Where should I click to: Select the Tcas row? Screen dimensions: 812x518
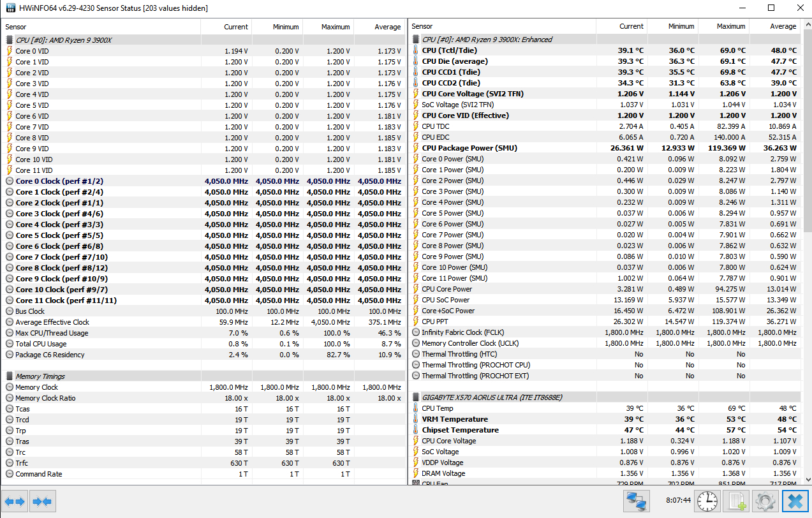coord(203,409)
